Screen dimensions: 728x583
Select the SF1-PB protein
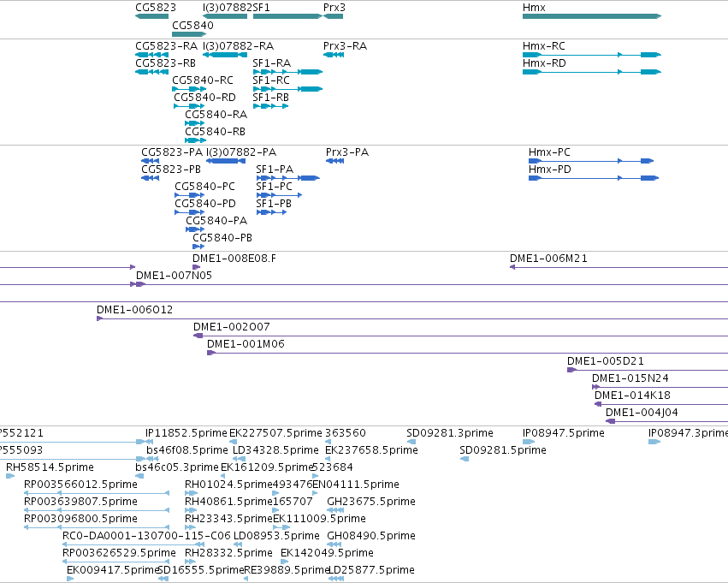(271, 212)
